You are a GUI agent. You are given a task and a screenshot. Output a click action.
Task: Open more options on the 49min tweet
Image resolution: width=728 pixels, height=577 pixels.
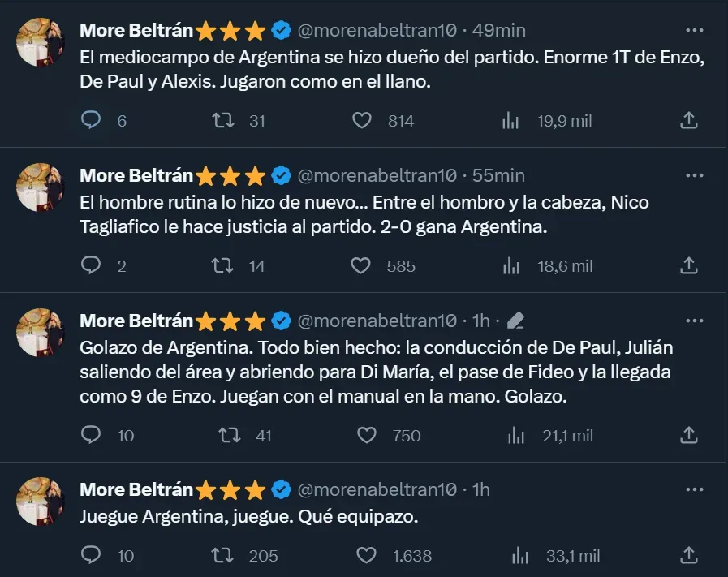tap(694, 31)
